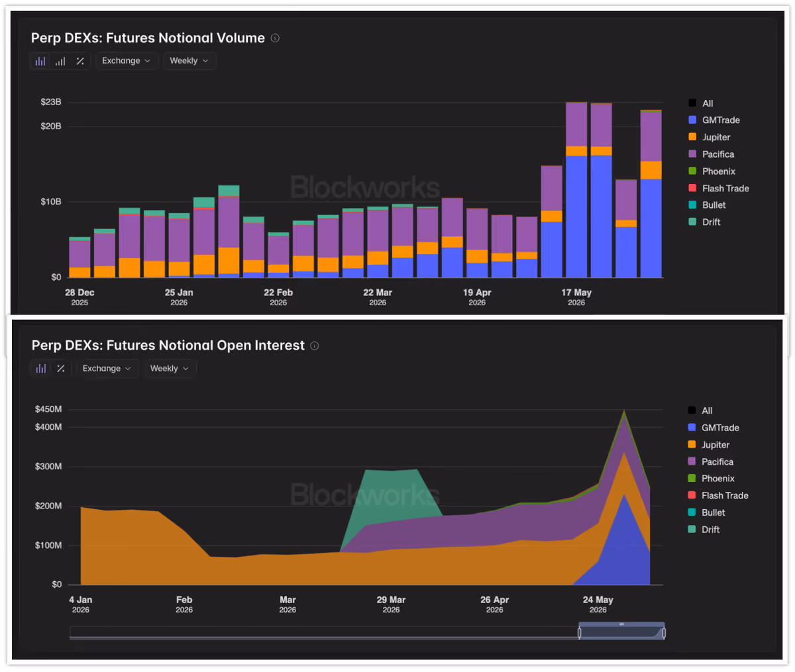The width and height of the screenshot is (795, 672).
Task: Toggle GMTrade series in Volume legend
Action: [714, 120]
